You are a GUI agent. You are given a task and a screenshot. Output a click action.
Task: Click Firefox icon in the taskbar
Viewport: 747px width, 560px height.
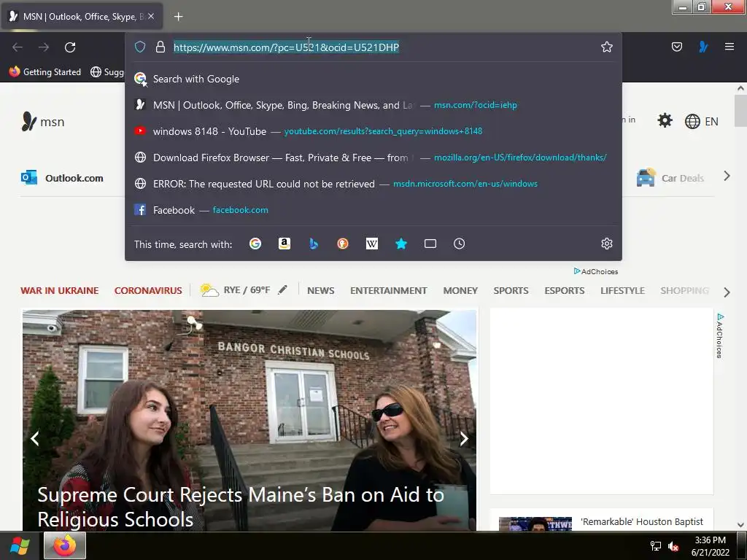point(65,545)
